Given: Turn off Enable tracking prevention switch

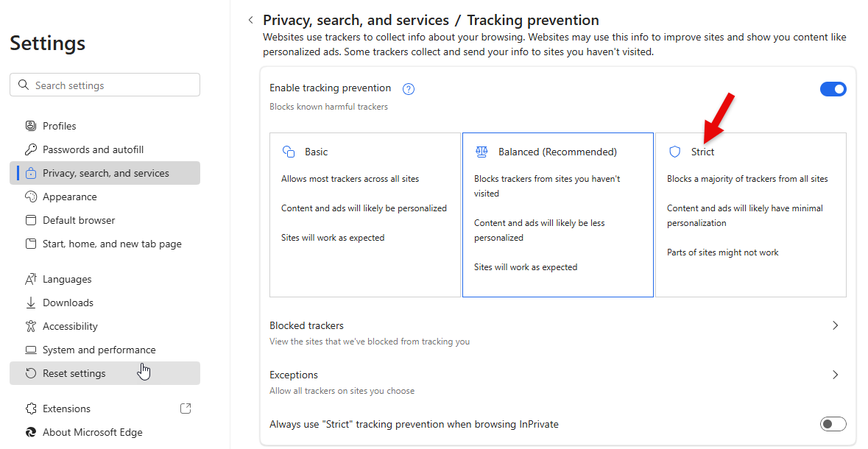Looking at the screenshot, I should 833,88.
